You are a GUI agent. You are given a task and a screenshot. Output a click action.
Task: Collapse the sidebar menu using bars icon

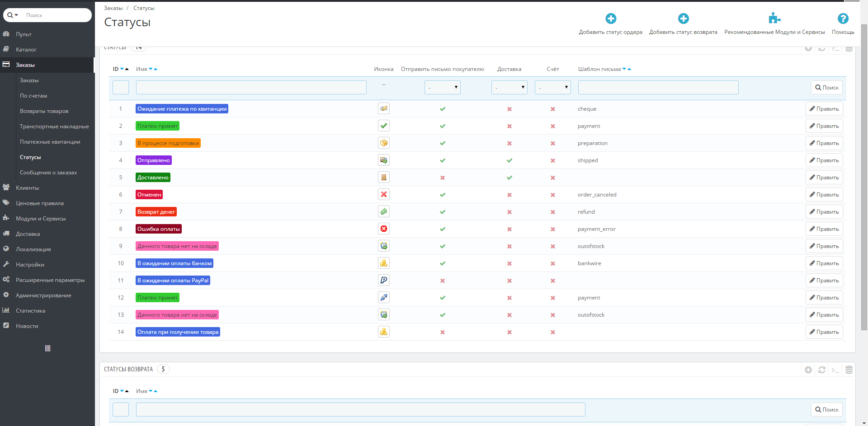tap(47, 348)
